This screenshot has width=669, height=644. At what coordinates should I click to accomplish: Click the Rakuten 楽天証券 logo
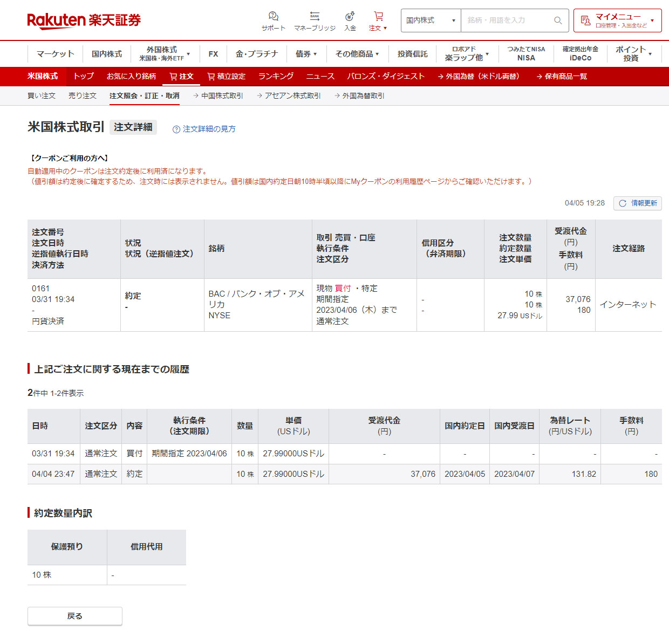(x=84, y=20)
